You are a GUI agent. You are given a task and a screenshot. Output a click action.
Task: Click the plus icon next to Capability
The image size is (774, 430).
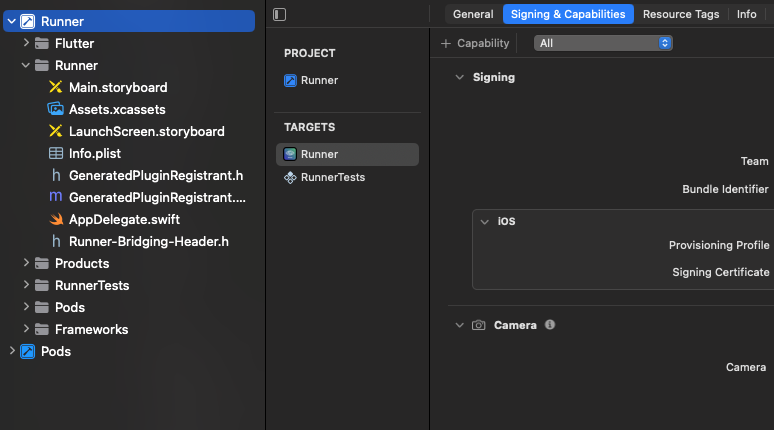tap(446, 43)
